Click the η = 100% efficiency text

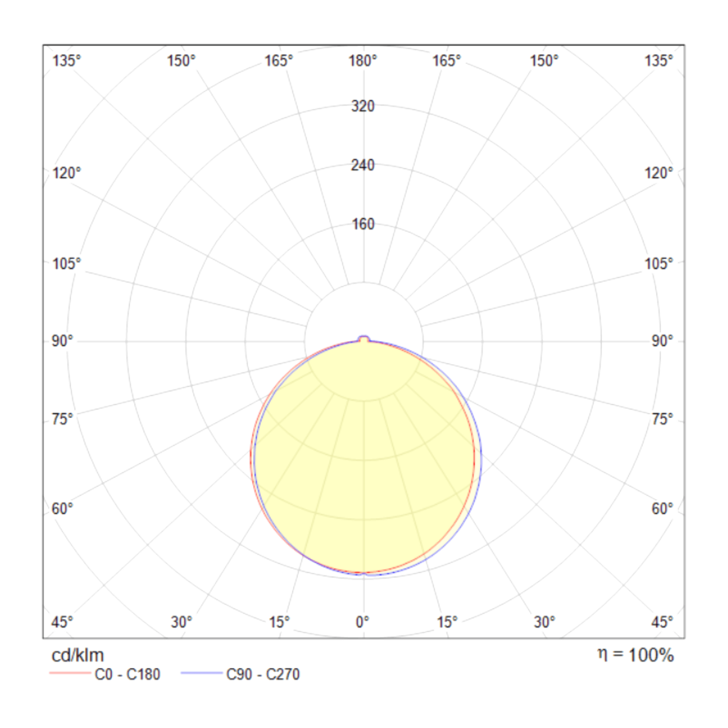(x=636, y=655)
